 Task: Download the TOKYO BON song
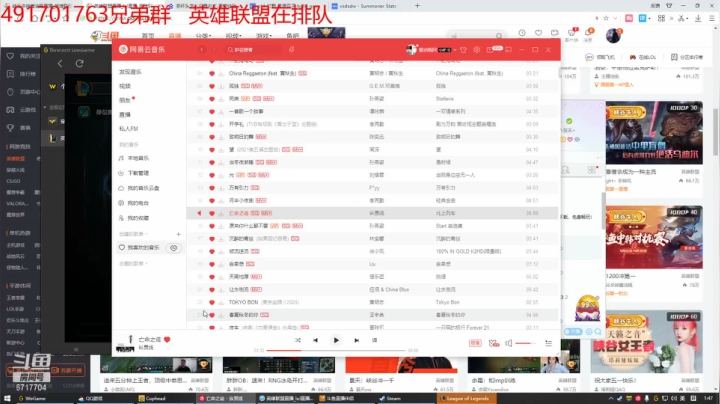click(221, 303)
